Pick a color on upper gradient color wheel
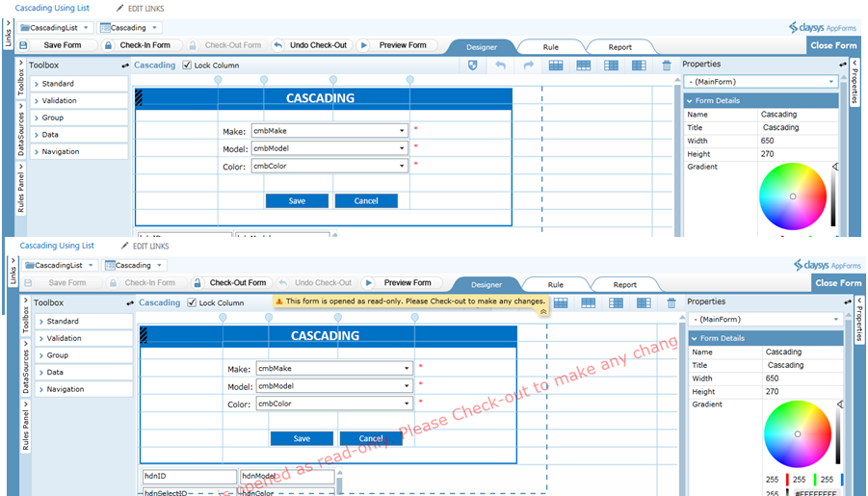Viewport: 868px width, 496px height. (x=793, y=196)
